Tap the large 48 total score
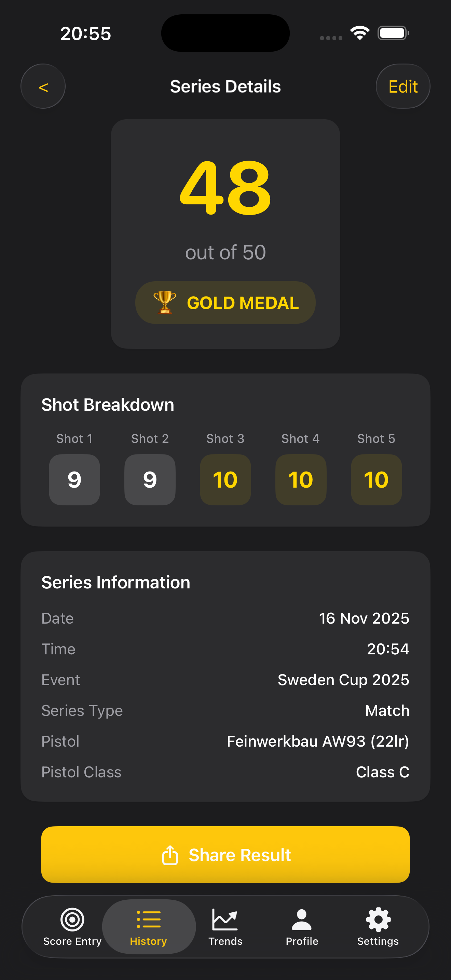451x980 pixels. 225,188
